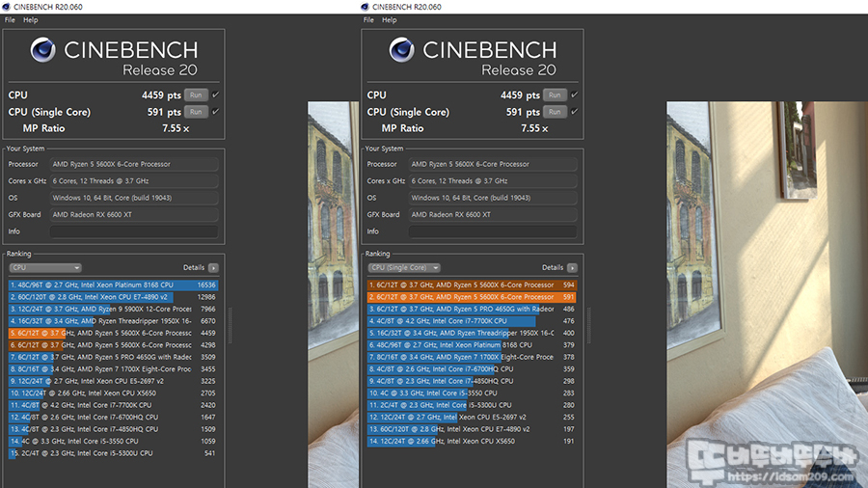Select Ryzen 7 1700X row scoring 378
868x488 pixels.
click(x=472, y=358)
